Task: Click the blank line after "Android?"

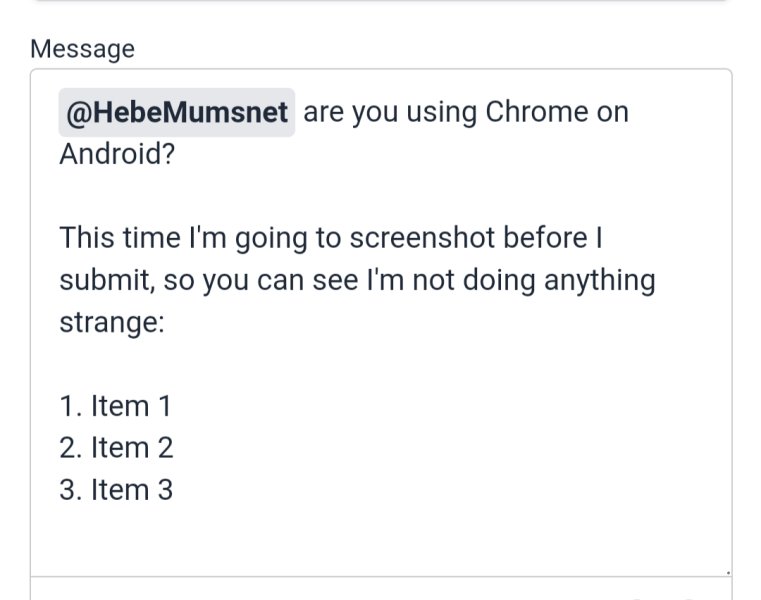Action: [x=380, y=196]
